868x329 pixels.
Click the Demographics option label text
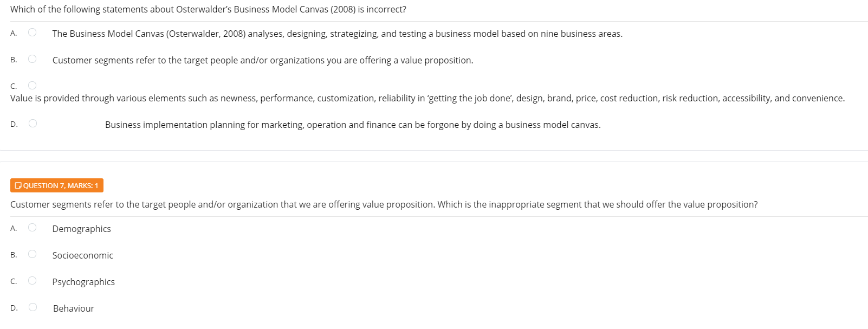pos(81,229)
